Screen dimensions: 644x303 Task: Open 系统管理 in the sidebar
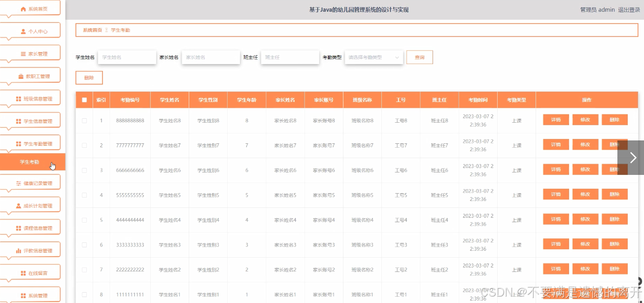(x=31, y=296)
